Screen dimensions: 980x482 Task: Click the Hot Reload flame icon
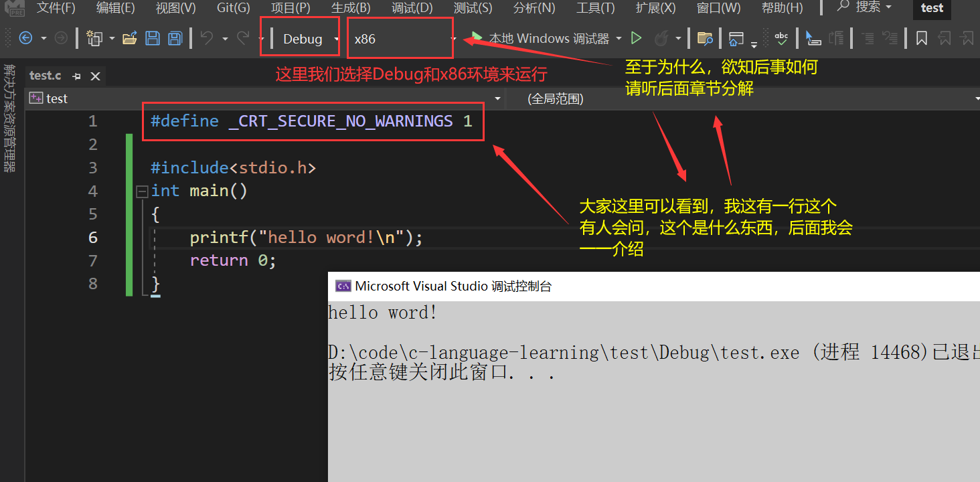(661, 39)
